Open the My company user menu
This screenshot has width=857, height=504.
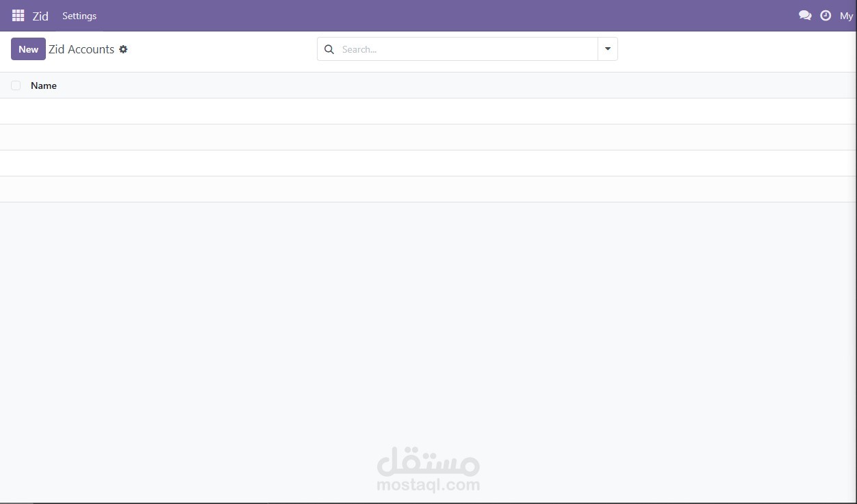click(847, 16)
